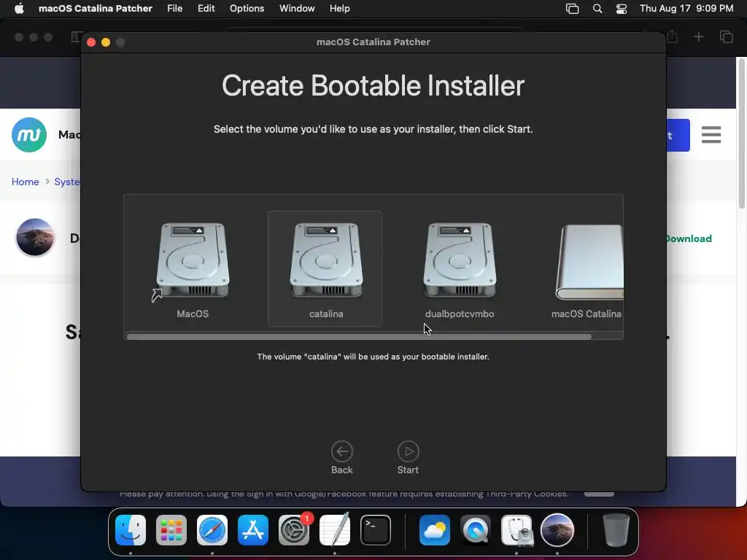Show date and time Thu Aug 17

(686, 9)
